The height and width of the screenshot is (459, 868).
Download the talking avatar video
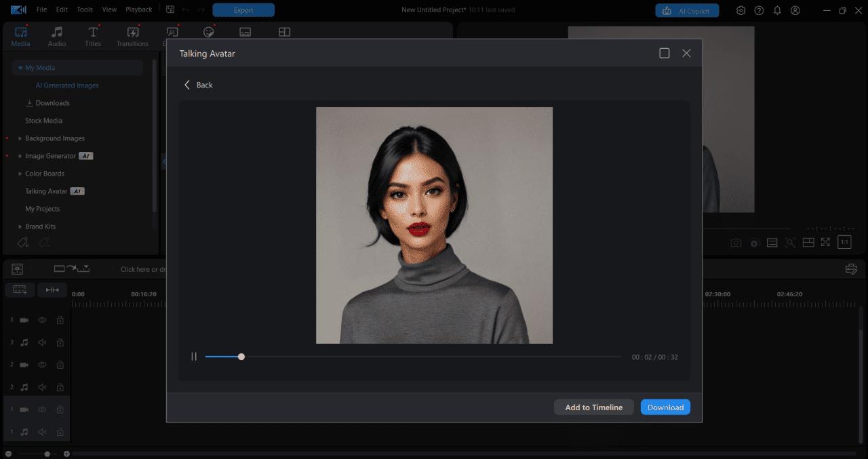[x=665, y=407]
